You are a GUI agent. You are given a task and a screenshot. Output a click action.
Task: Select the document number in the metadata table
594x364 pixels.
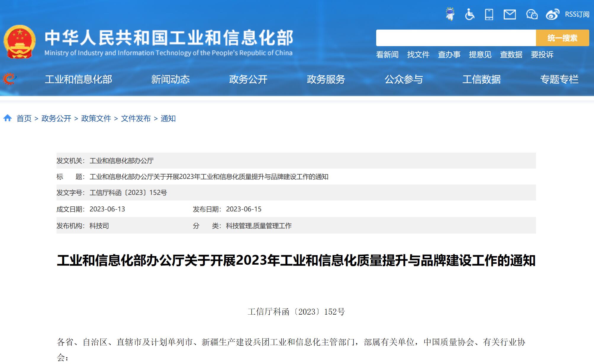pos(128,193)
